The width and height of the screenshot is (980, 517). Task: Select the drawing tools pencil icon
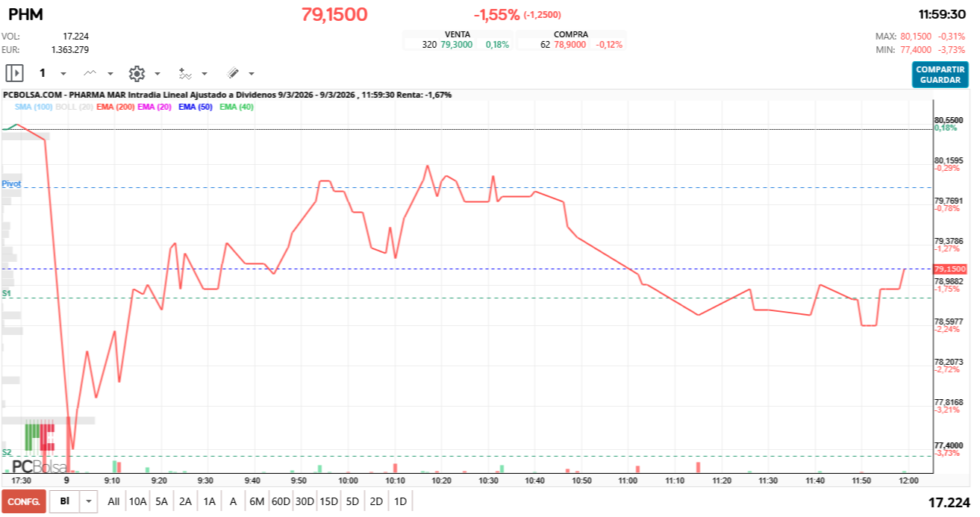[232, 73]
